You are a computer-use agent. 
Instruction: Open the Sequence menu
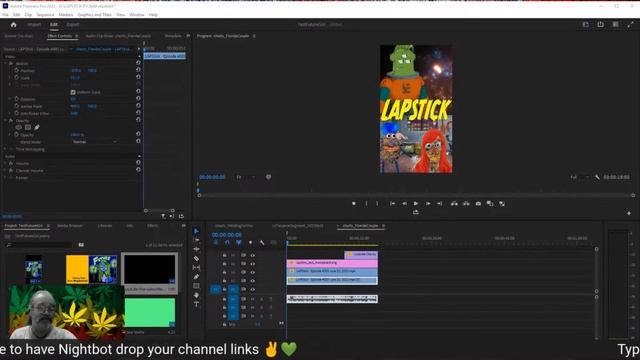[x=45, y=15]
